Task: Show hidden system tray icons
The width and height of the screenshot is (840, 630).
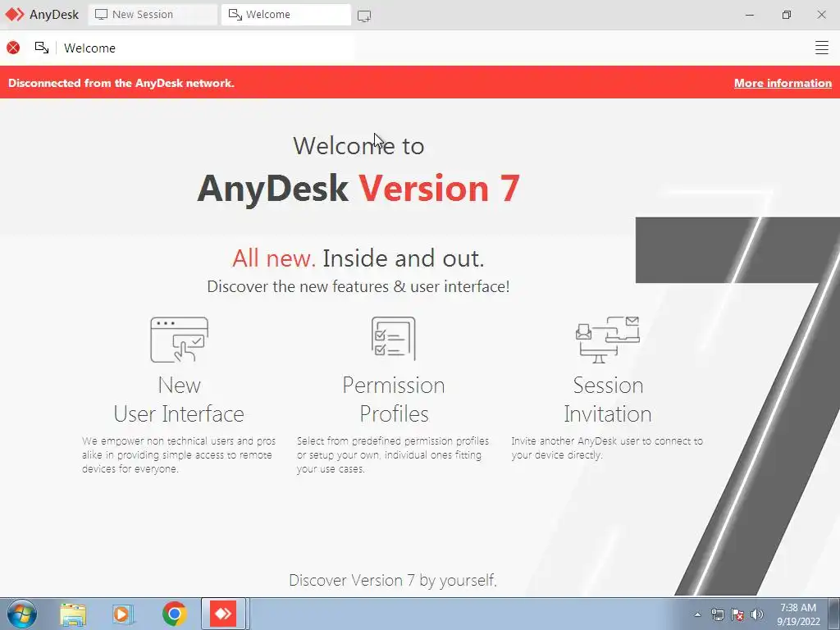Action: [x=697, y=614]
